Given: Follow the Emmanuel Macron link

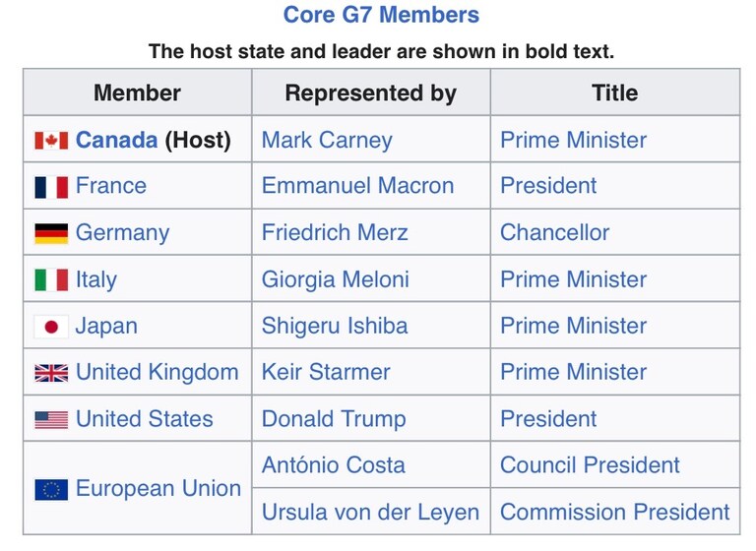Looking at the screenshot, I should (x=357, y=187).
